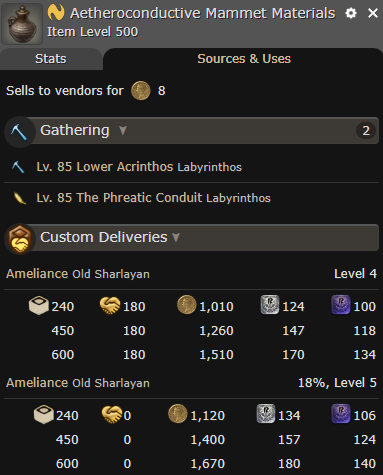383x475 pixels.
Task: Click the gold swirl icon beside the title
Action: point(56,13)
